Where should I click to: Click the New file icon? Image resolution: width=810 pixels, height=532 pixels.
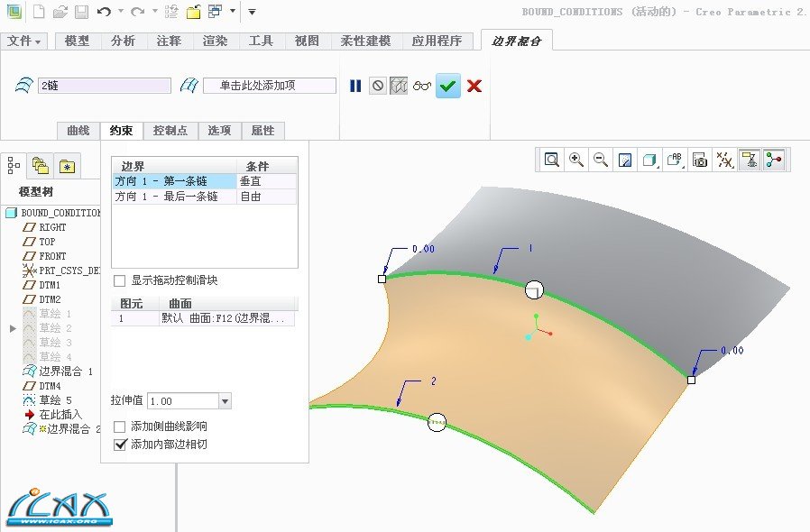39,12
